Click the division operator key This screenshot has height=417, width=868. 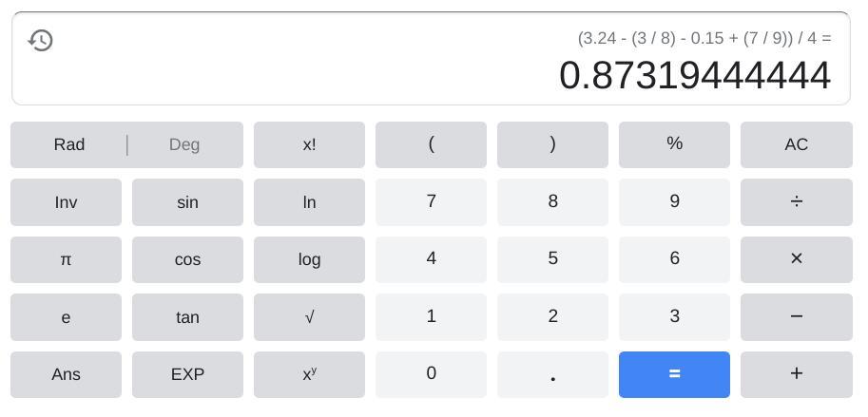coord(796,202)
